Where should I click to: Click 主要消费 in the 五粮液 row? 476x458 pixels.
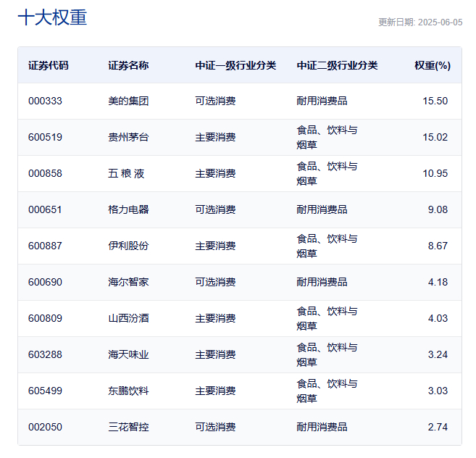pos(215,173)
